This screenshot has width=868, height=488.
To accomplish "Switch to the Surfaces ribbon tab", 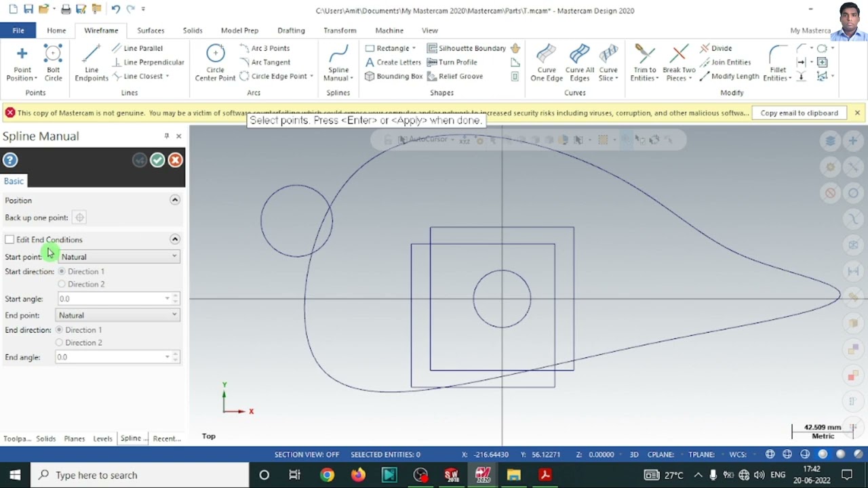I will tap(151, 30).
